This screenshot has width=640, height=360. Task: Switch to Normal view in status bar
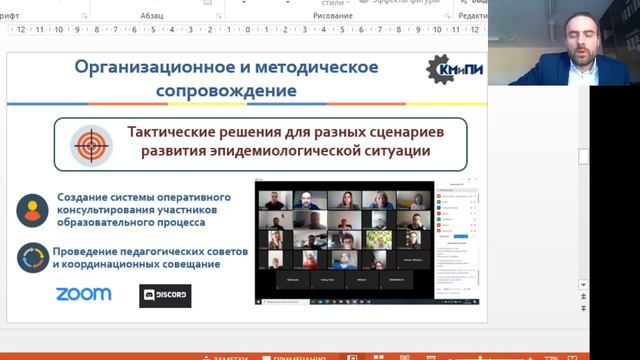tap(352, 358)
